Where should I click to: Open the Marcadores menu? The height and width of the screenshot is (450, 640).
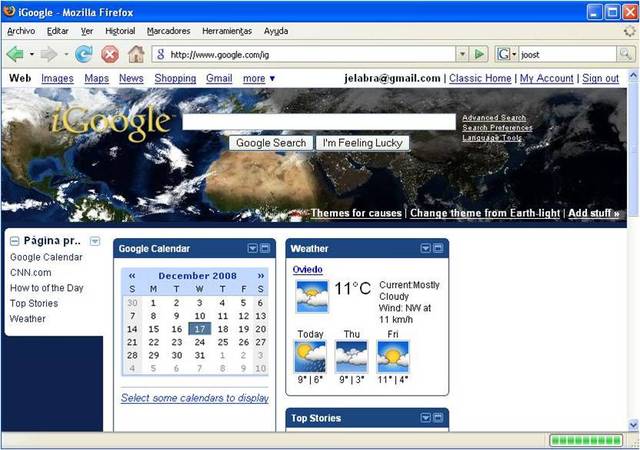[169, 31]
